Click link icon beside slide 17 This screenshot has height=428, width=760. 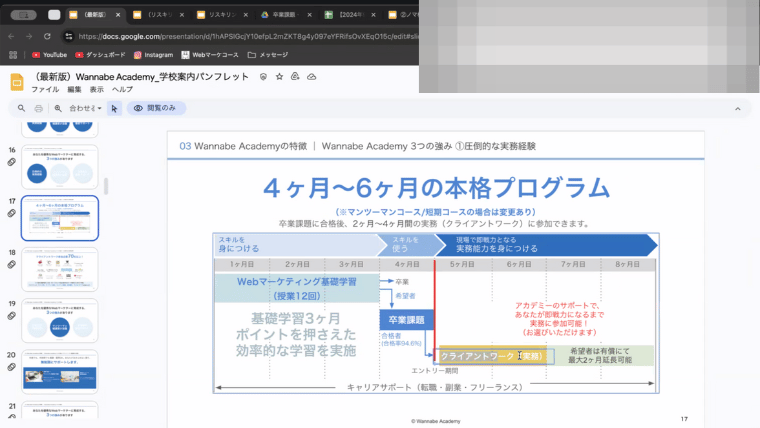(12, 213)
